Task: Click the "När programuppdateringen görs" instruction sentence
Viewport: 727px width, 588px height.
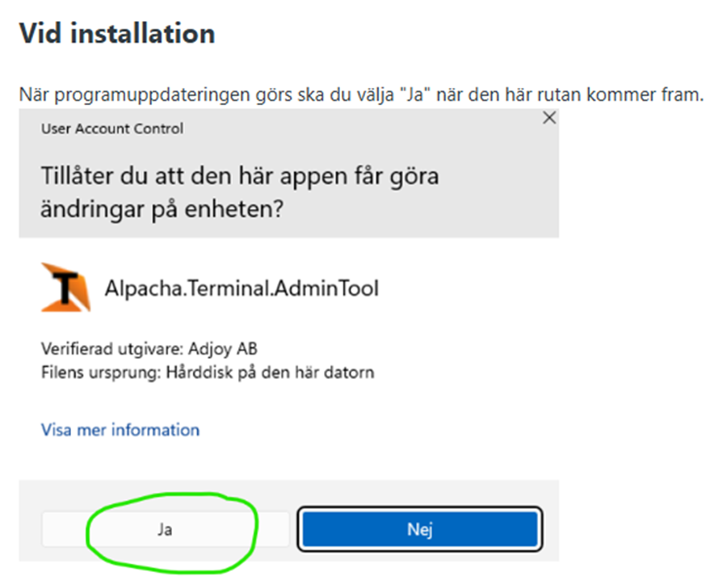Action: point(362,94)
